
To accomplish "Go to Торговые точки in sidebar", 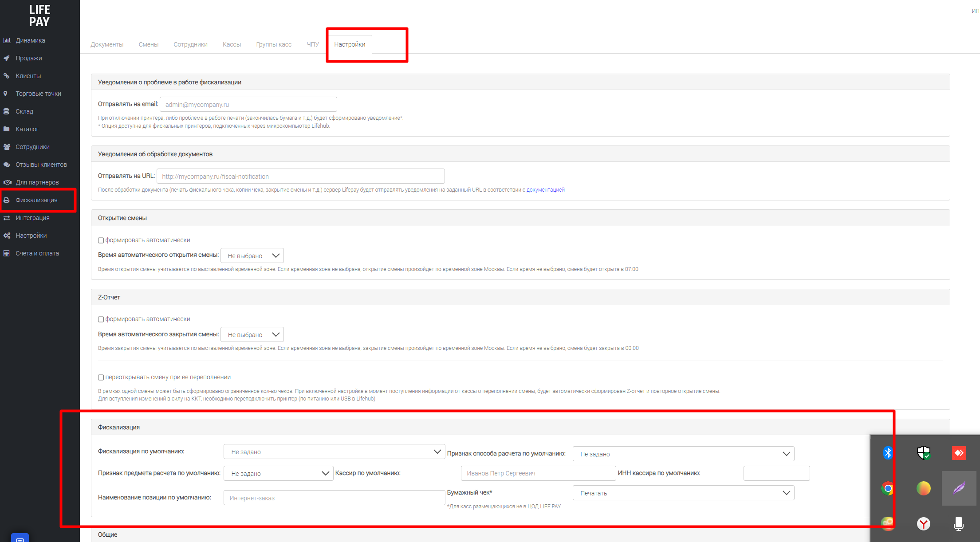I will [x=38, y=94].
